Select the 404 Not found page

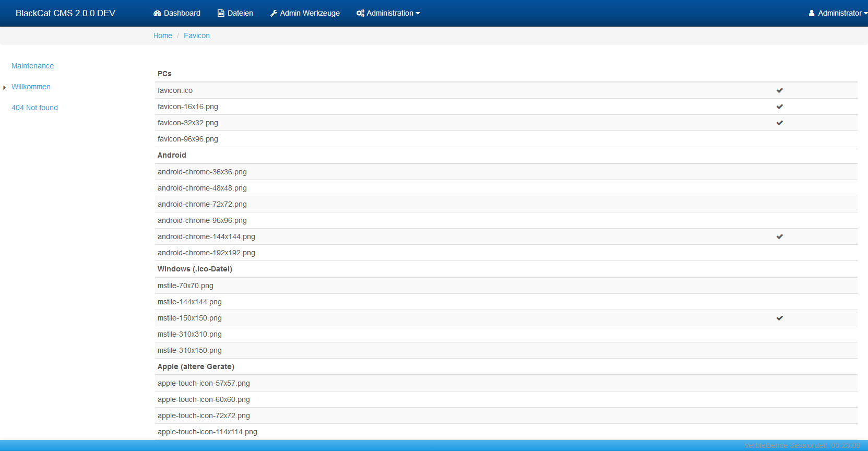[34, 108]
